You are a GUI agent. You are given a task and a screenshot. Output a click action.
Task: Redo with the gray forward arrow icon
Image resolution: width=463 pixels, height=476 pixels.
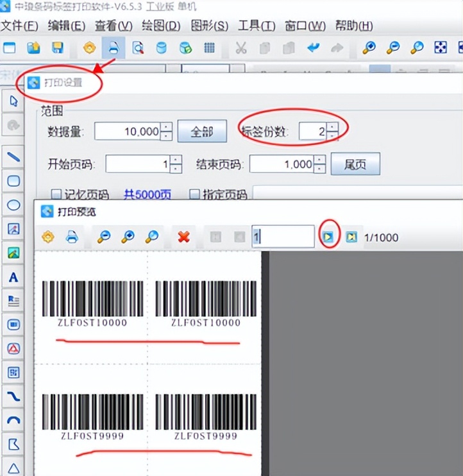point(337,47)
